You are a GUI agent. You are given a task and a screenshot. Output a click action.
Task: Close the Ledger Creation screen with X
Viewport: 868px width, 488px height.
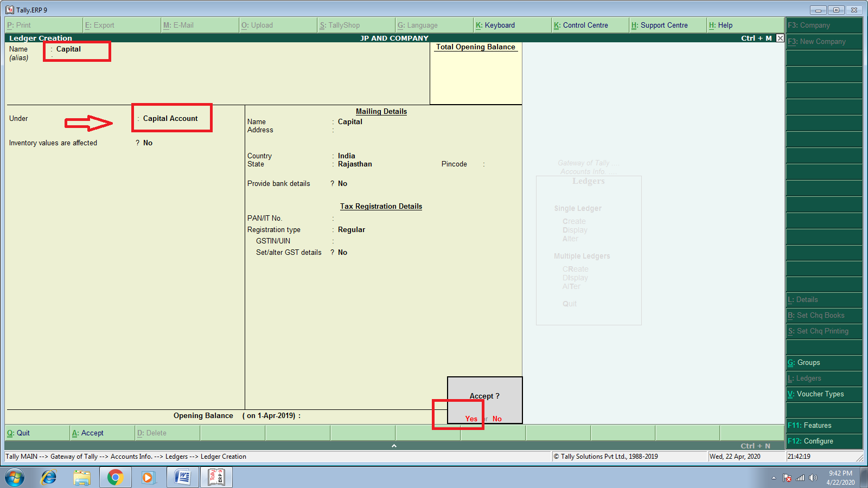pos(780,38)
